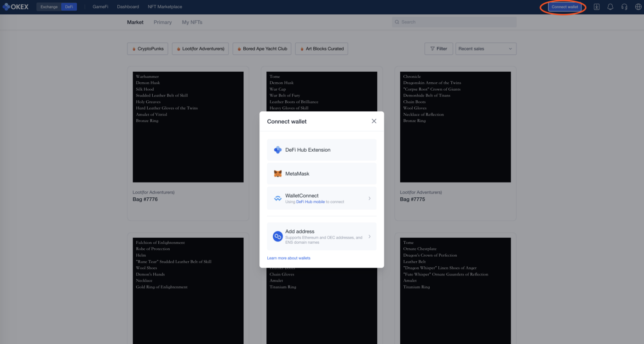Expand the Add address option chevron
The width and height of the screenshot is (644, 344).
click(x=369, y=236)
